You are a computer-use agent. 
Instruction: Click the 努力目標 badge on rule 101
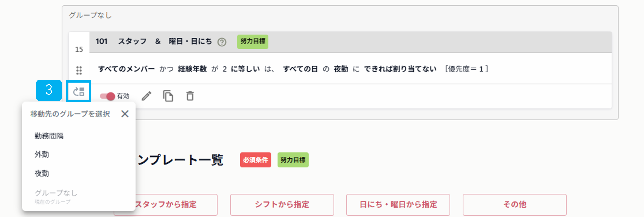click(x=252, y=42)
